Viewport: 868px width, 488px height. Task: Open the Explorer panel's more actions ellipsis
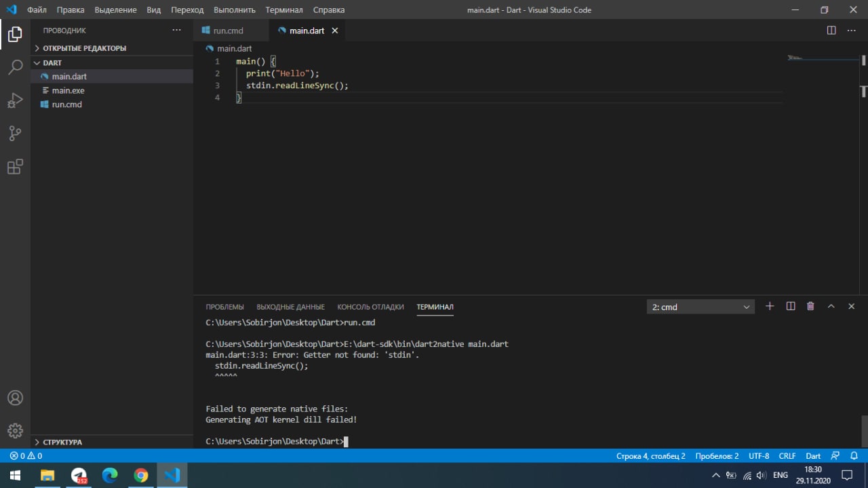176,30
